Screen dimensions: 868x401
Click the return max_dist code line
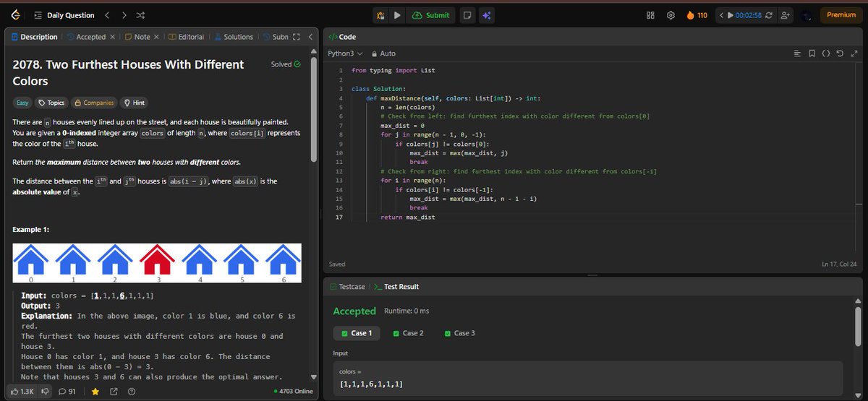point(407,217)
